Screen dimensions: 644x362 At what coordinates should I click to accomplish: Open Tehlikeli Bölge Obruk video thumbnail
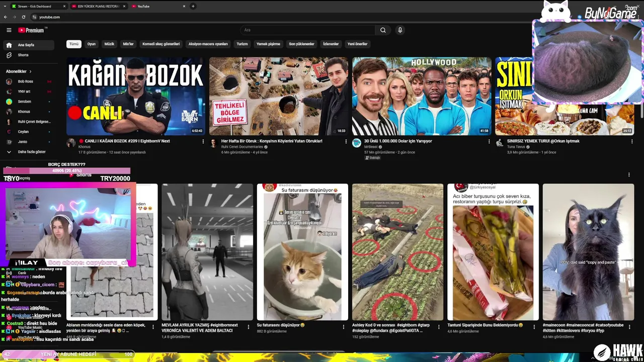279,96
